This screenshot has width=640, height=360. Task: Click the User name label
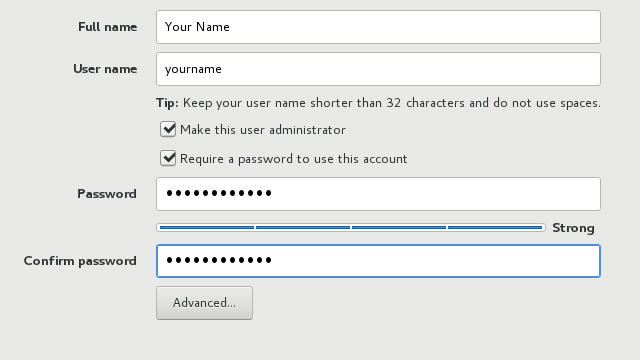(x=105, y=69)
